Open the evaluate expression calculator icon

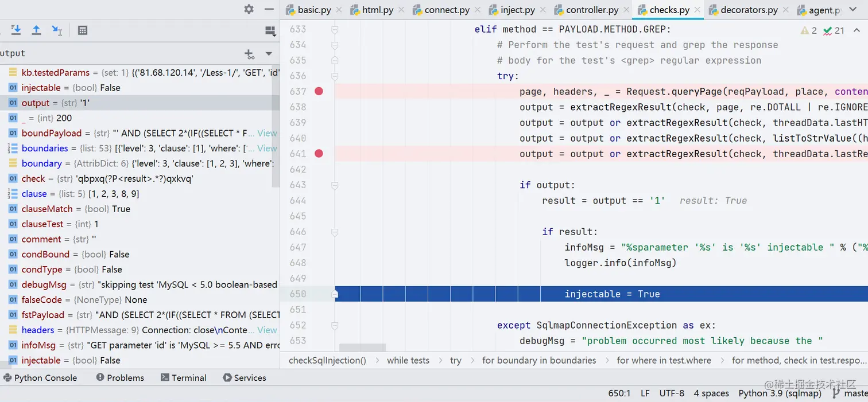(x=83, y=30)
